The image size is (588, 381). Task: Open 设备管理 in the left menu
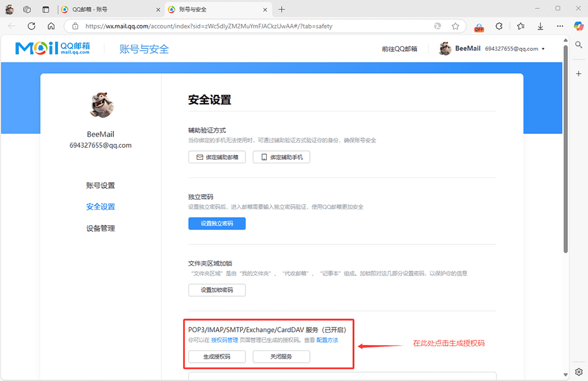[100, 228]
